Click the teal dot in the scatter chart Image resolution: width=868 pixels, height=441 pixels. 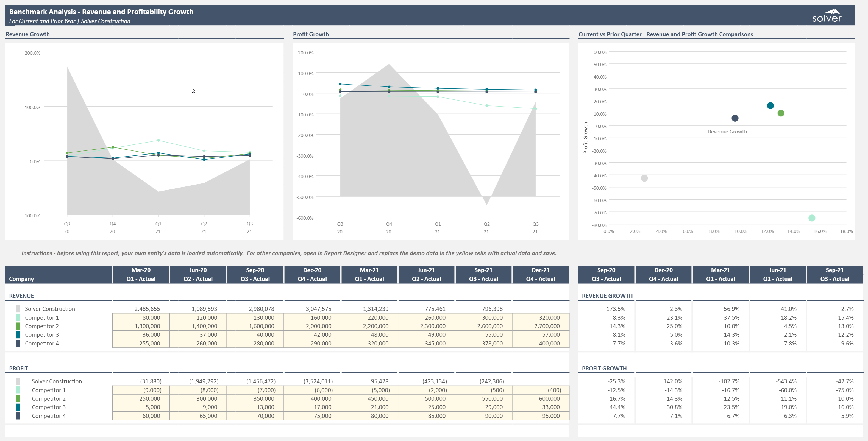(x=770, y=106)
